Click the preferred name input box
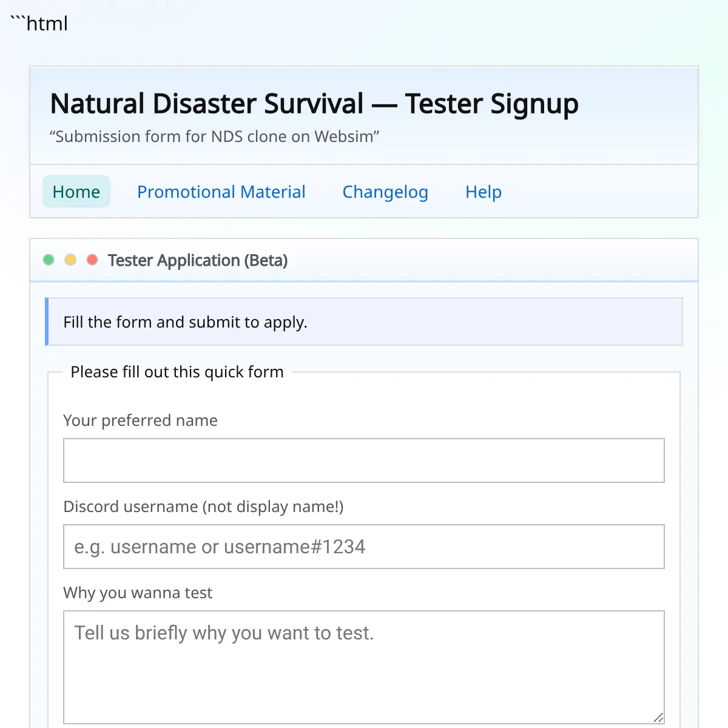 (x=363, y=460)
